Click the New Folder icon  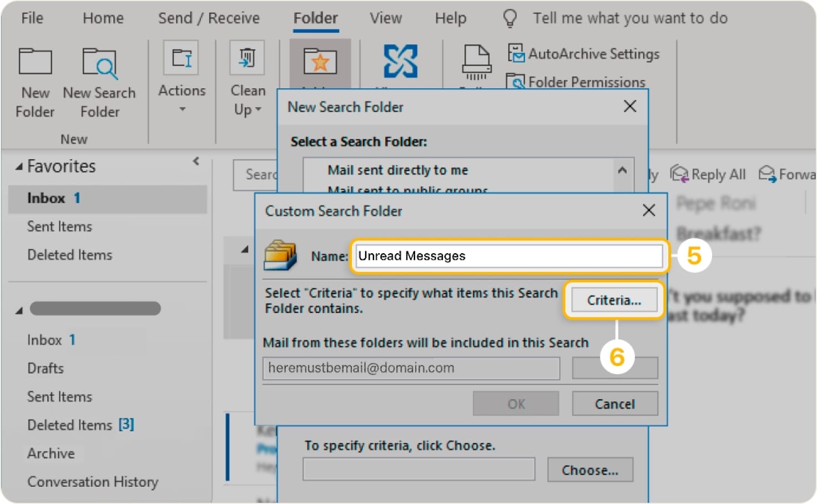(x=34, y=60)
